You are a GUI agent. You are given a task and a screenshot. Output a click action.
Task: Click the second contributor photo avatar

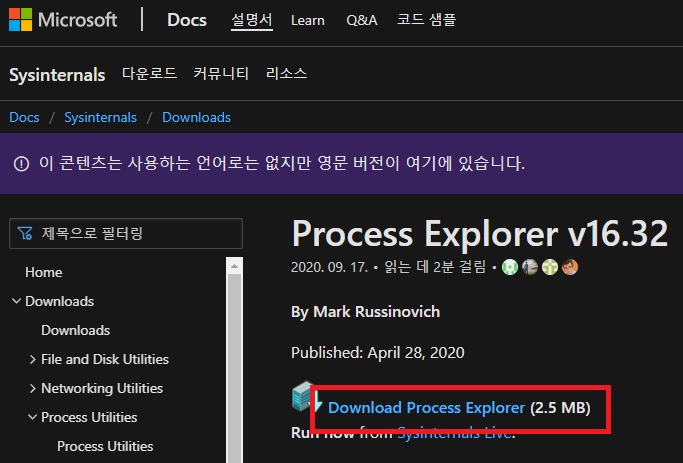coord(530,267)
